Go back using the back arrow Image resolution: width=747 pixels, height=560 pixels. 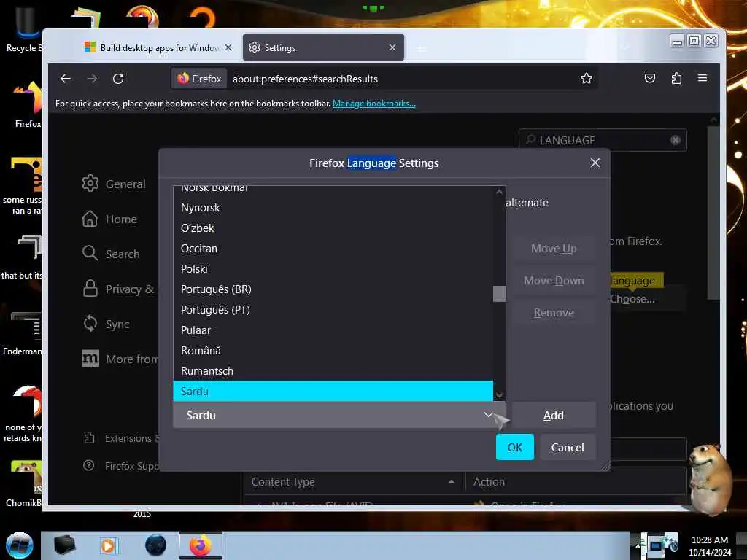tap(66, 79)
